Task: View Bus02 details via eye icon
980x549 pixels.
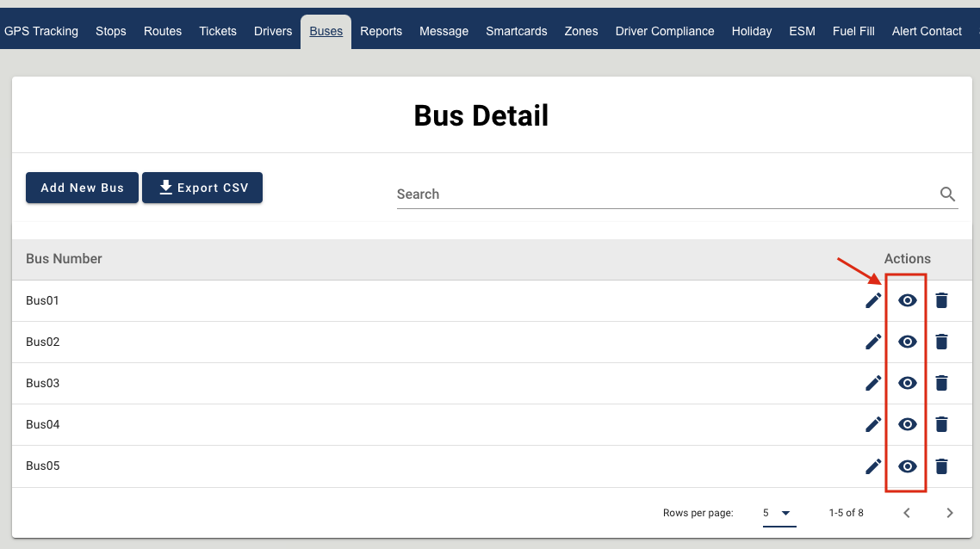Action: (x=908, y=342)
